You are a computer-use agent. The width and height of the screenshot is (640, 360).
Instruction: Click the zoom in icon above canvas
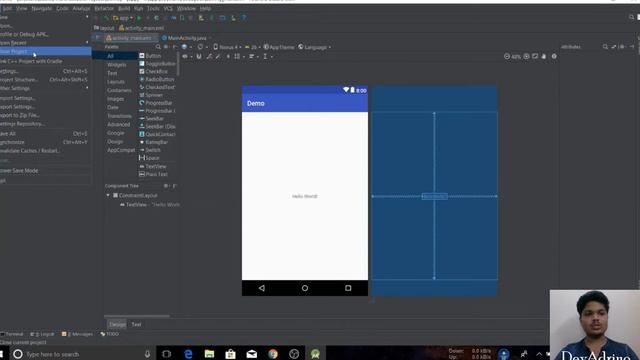[527, 56]
